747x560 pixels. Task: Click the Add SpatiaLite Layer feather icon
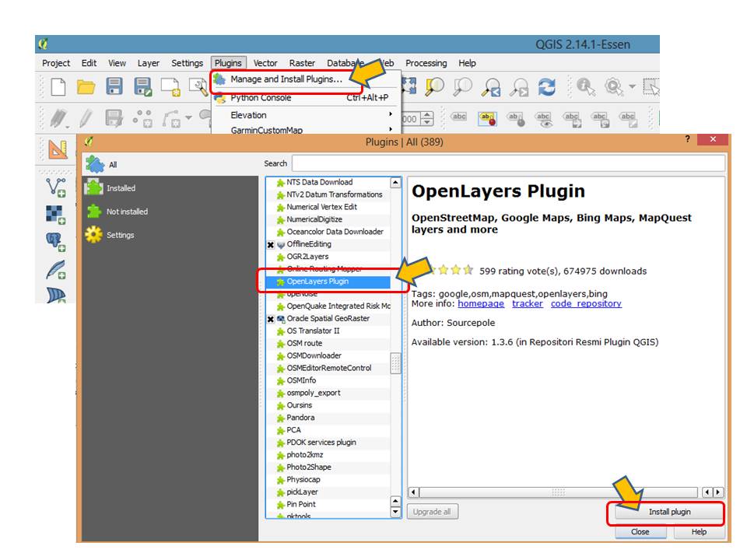point(56,270)
